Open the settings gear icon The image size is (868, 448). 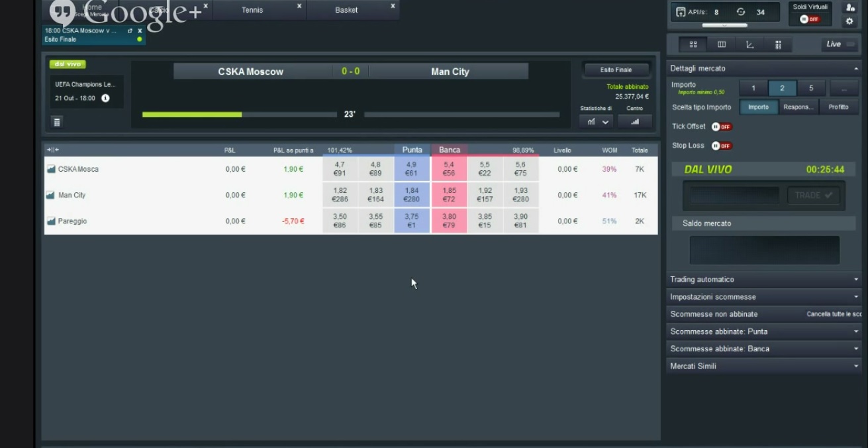(x=849, y=21)
